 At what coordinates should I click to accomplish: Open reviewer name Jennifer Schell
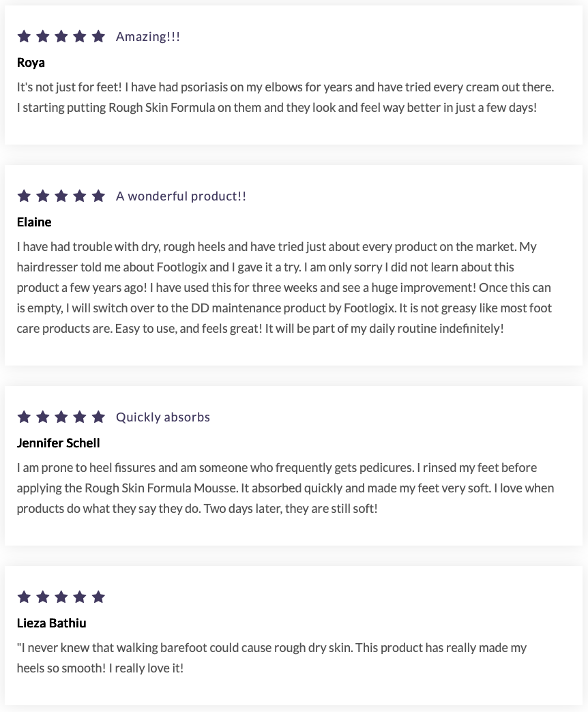(x=59, y=443)
